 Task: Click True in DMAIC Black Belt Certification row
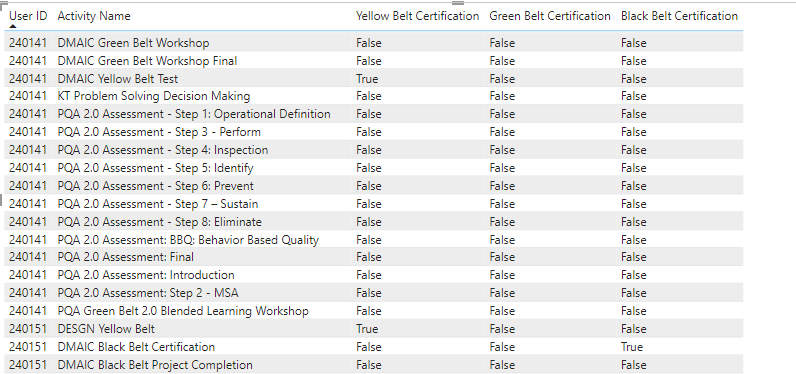click(x=632, y=347)
